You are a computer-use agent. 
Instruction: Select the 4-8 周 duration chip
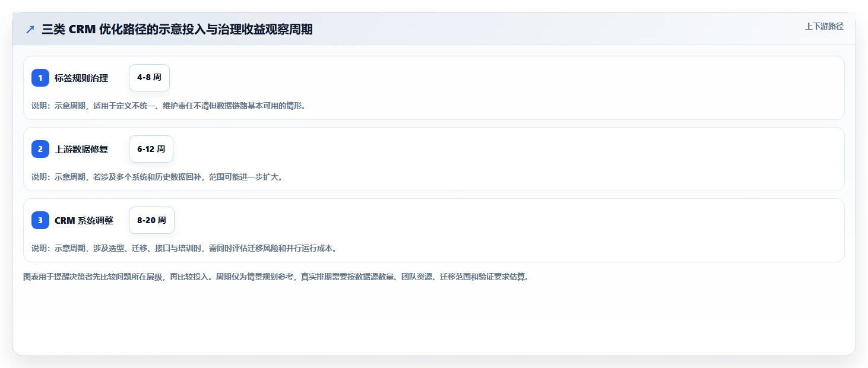click(149, 78)
